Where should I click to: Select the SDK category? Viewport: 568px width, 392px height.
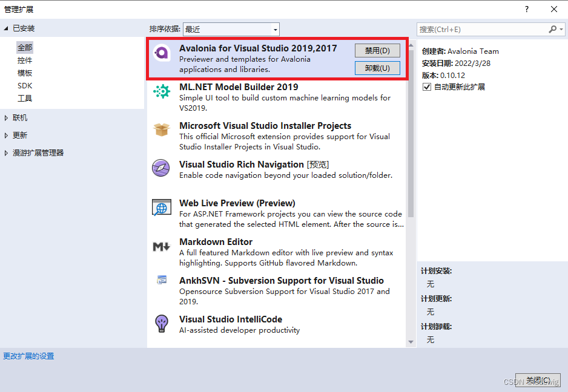25,86
